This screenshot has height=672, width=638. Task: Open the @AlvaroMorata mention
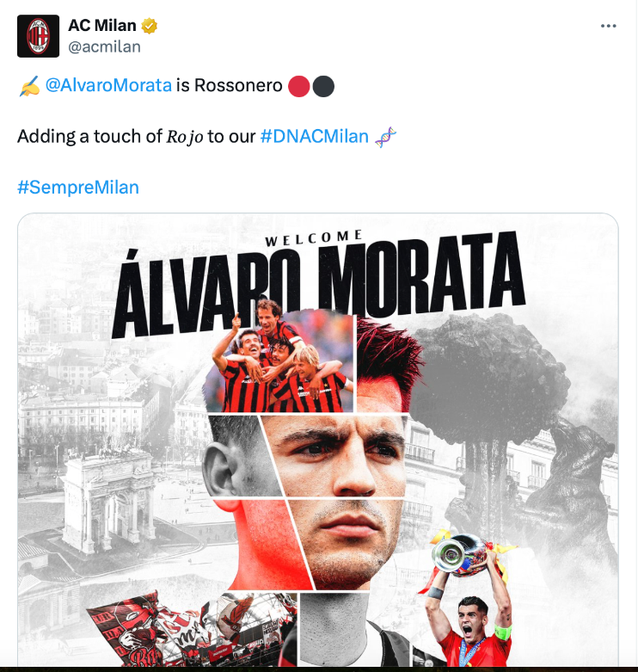click(108, 85)
